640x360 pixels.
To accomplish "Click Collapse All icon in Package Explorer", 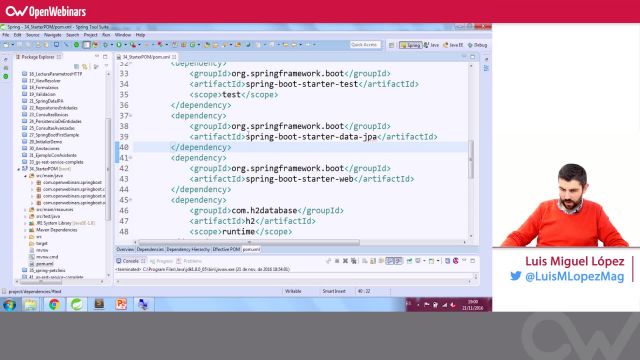I will [76, 67].
